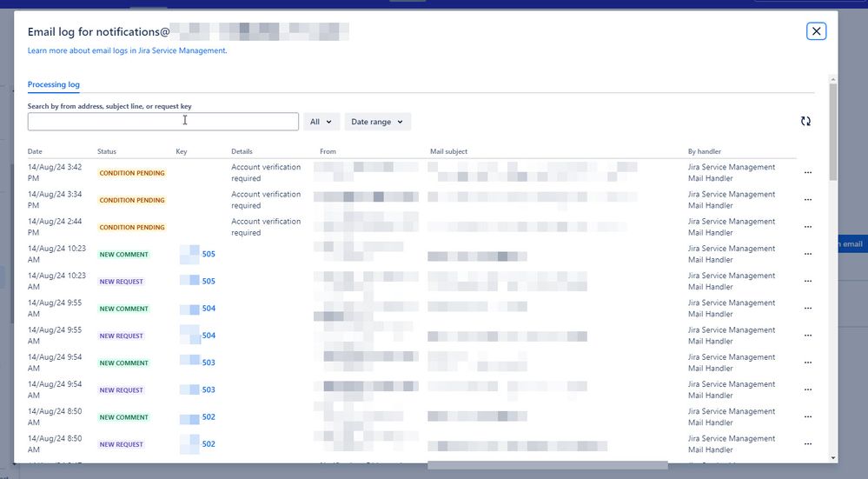The image size is (868, 479).
Task: Select the Processing log tab
Action: tap(54, 84)
